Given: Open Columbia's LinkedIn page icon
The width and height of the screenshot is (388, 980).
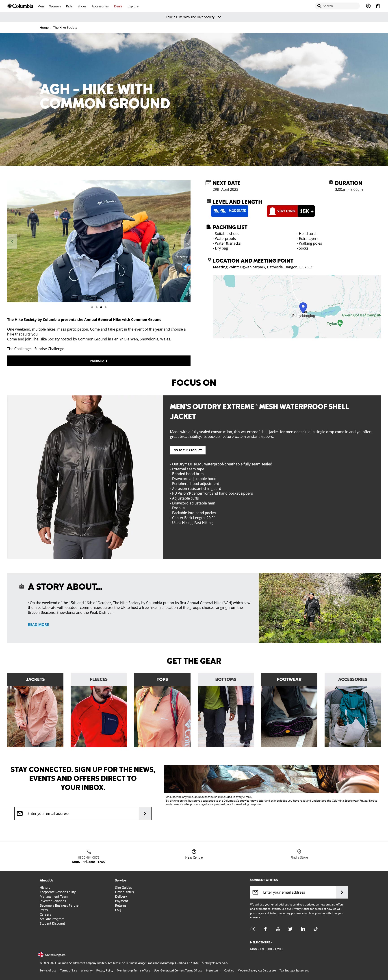Looking at the screenshot, I should point(303,929).
